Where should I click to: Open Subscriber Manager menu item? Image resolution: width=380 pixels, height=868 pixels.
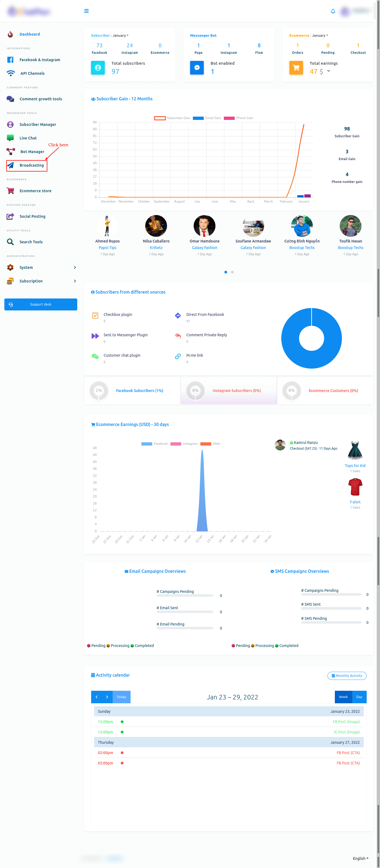(38, 124)
